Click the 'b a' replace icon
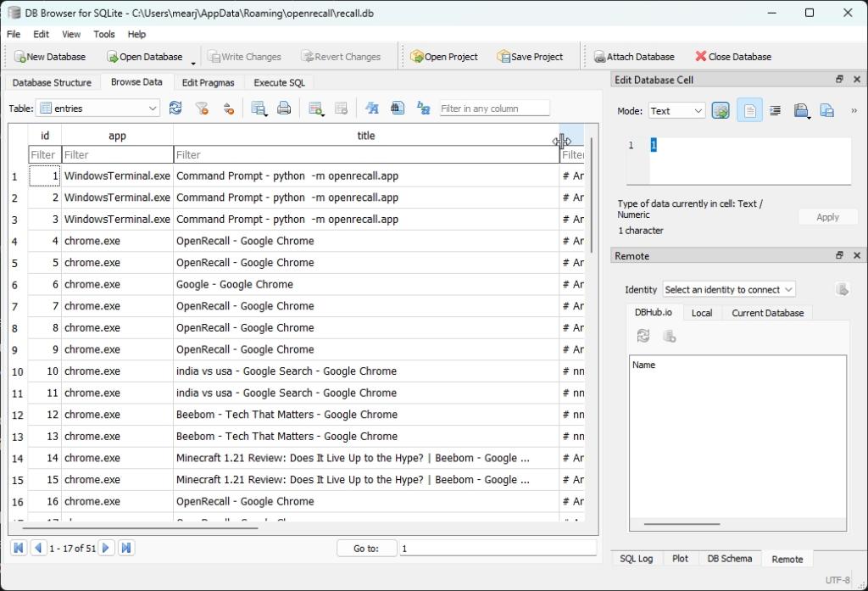 pos(424,108)
